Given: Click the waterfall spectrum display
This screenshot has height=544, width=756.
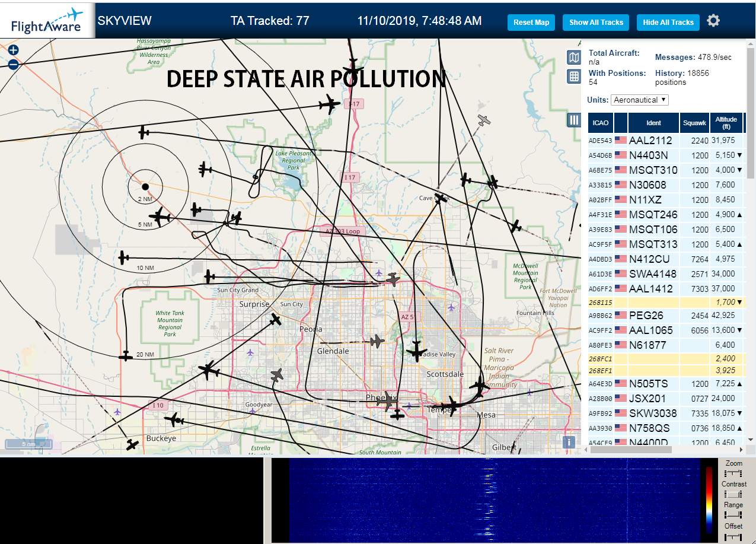Looking at the screenshot, I should pyautogui.click(x=495, y=500).
